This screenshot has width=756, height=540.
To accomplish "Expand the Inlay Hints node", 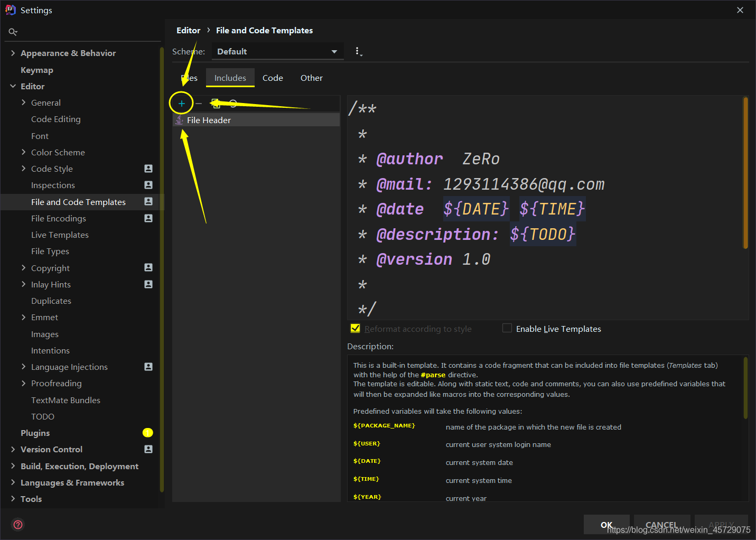I will point(23,284).
